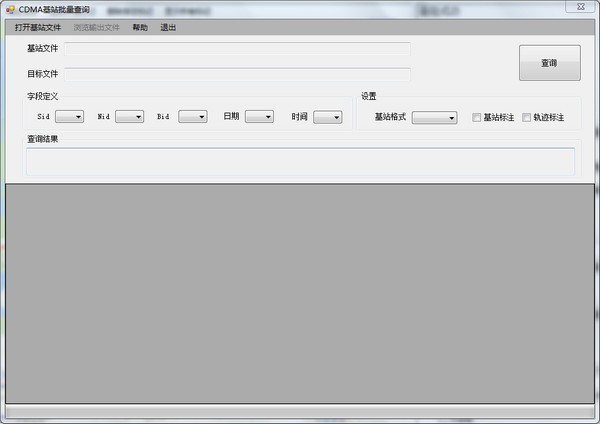The width and height of the screenshot is (600, 424).
Task: Click the 基站文件 input field
Action: point(237,49)
